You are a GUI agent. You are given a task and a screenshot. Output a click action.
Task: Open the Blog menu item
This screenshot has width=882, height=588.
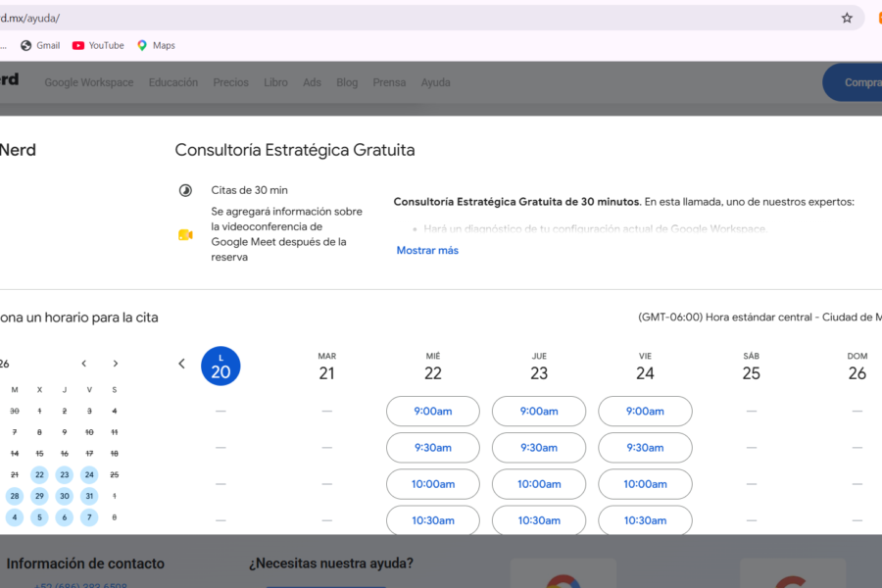(347, 82)
